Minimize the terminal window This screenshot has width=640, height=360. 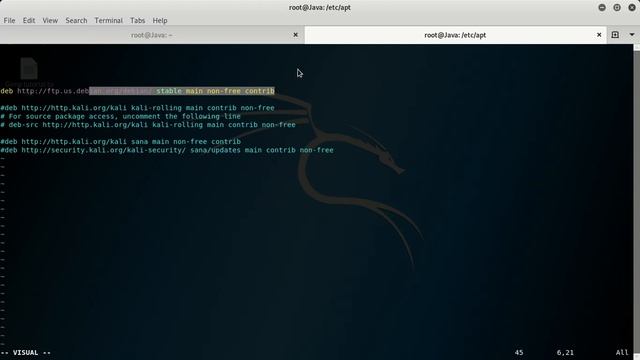pos(602,7)
